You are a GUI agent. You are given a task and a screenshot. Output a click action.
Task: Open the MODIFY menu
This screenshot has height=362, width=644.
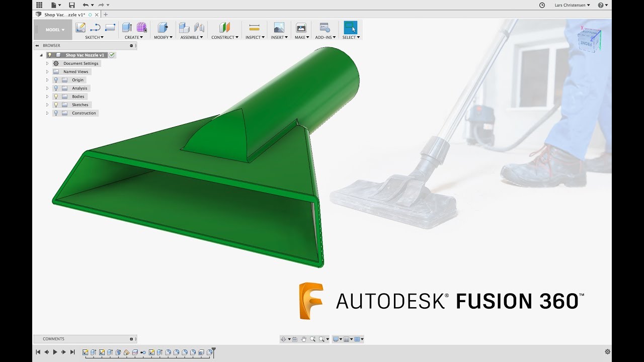tap(163, 37)
